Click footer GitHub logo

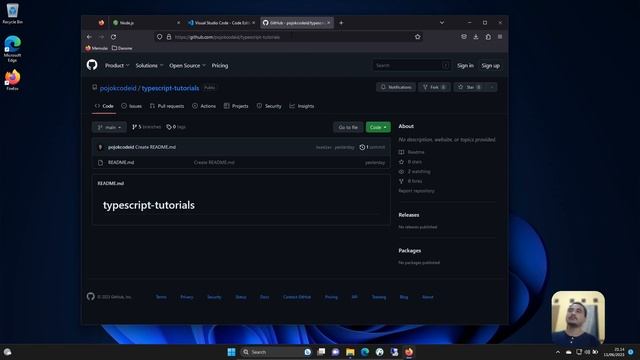click(x=91, y=296)
